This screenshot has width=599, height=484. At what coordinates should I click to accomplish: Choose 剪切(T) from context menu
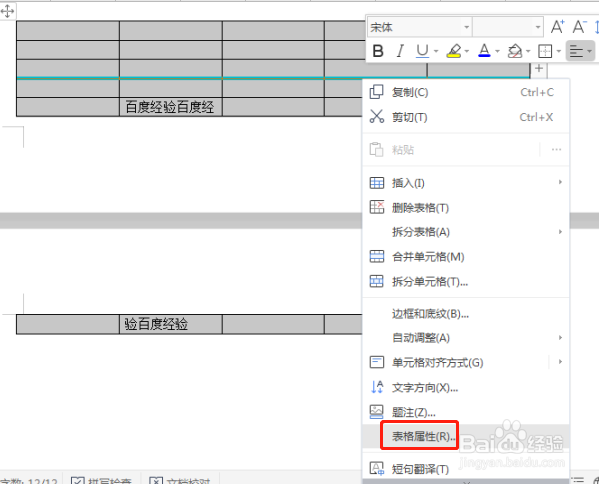click(466, 117)
